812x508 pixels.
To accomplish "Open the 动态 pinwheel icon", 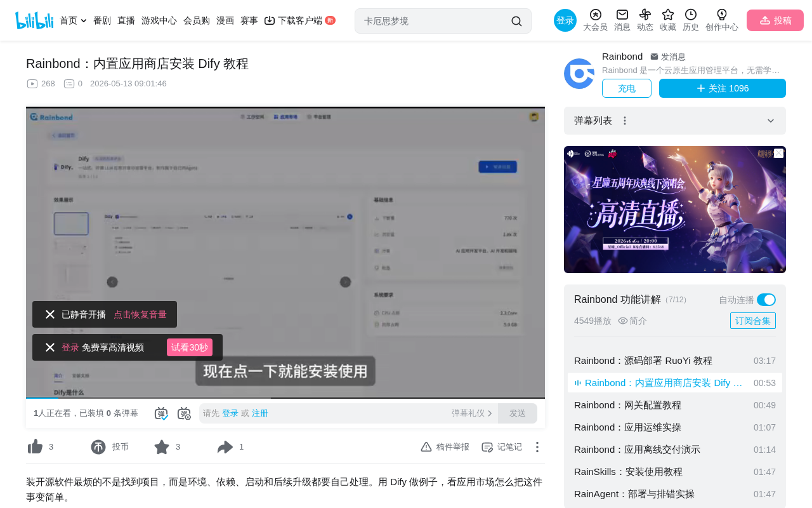I will click(x=645, y=15).
